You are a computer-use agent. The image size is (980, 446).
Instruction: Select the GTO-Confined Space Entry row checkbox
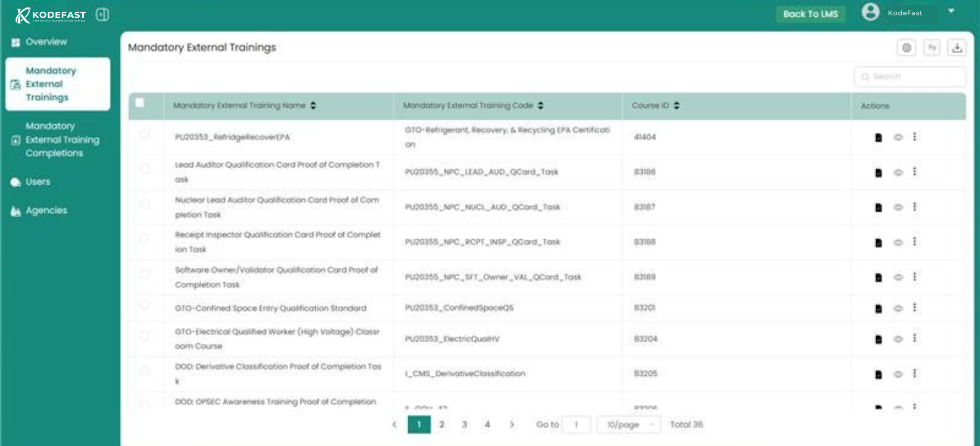[145, 305]
